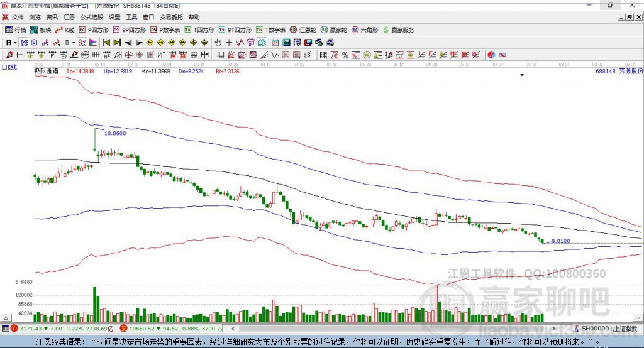This screenshot has height=348, width=644.
Task: Open the 江恩轮 Gann wheel
Action: [x=303, y=30]
